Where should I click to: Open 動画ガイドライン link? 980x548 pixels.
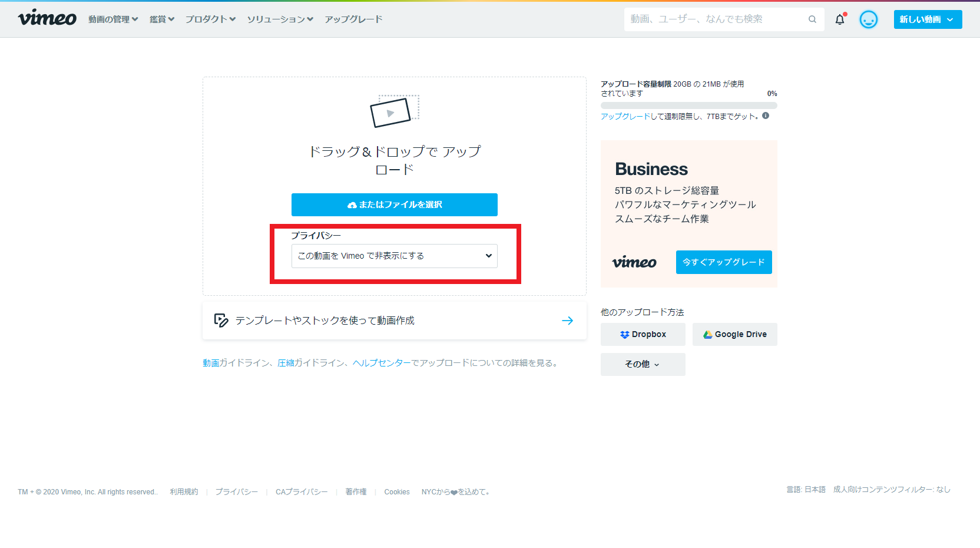236,363
